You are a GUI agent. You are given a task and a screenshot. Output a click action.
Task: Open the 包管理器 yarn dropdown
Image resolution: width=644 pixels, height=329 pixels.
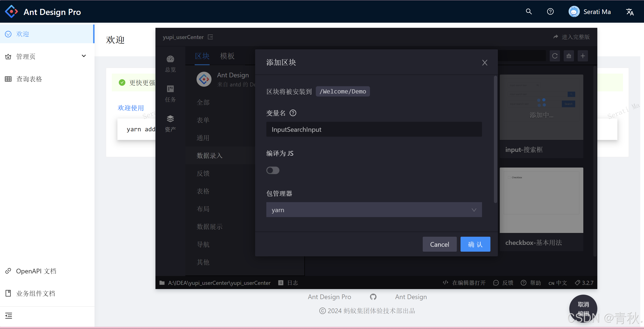[x=374, y=210]
